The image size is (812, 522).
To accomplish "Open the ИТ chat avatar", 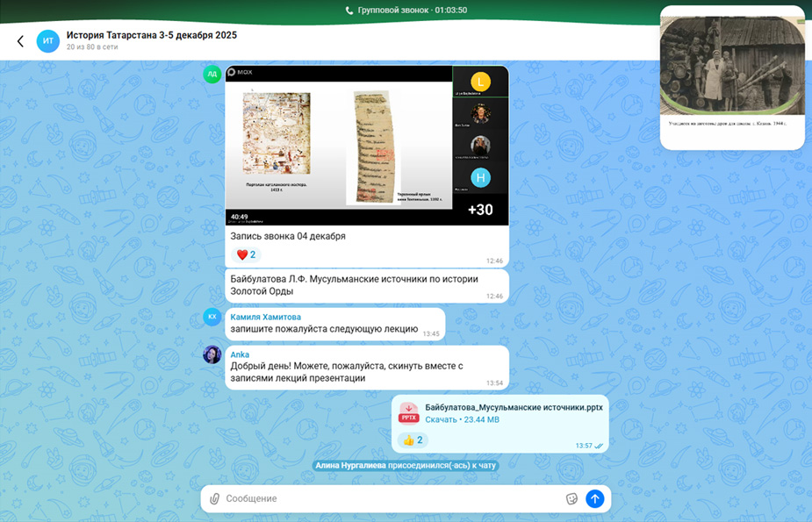I will tap(48, 40).
